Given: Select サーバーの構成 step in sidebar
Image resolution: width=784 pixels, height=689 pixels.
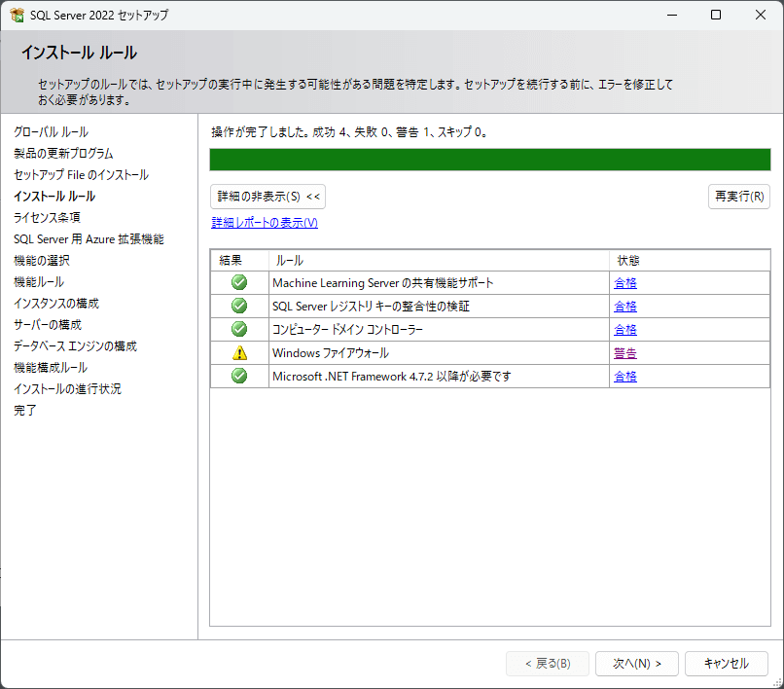Looking at the screenshot, I should point(48,325).
